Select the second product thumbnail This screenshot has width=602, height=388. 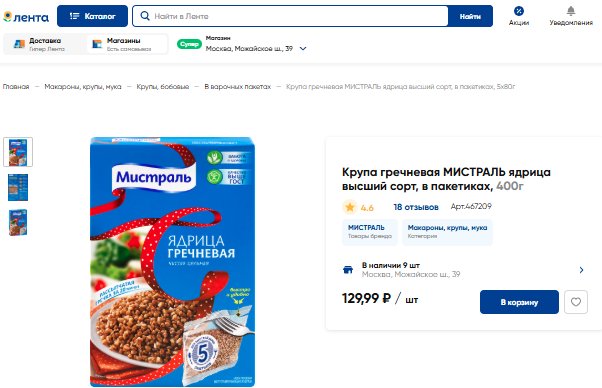point(18,187)
